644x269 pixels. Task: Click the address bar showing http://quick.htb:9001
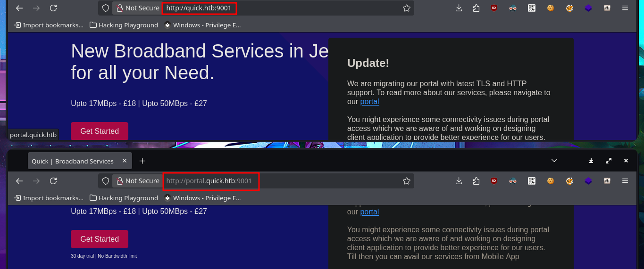tap(283, 8)
